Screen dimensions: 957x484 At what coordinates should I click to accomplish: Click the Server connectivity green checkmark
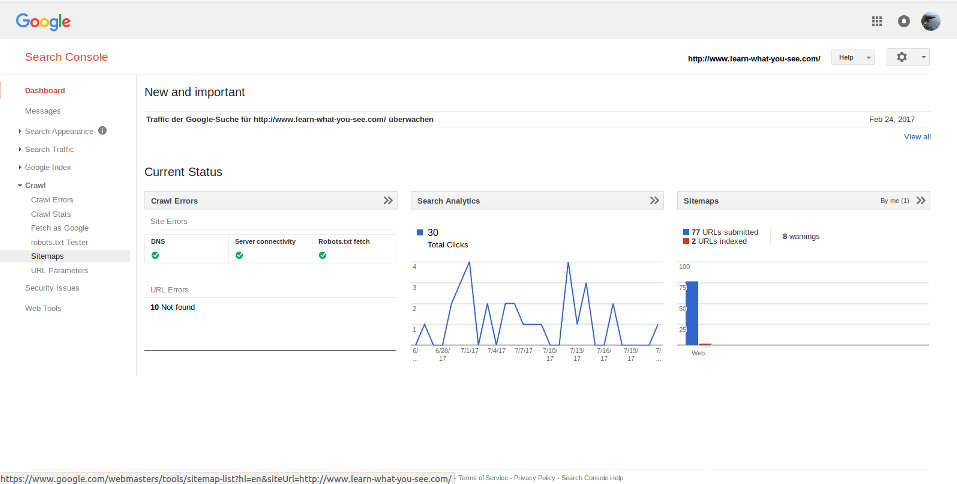[x=239, y=255]
